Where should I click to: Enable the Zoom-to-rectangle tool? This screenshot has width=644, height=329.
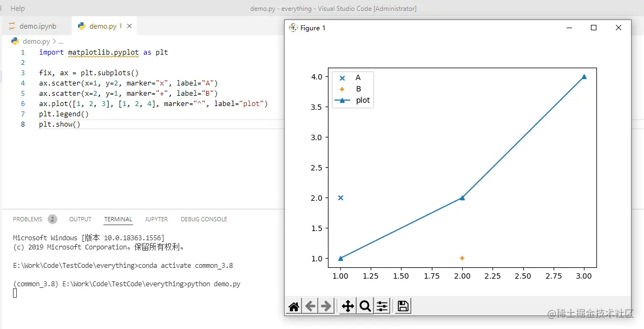pos(365,306)
